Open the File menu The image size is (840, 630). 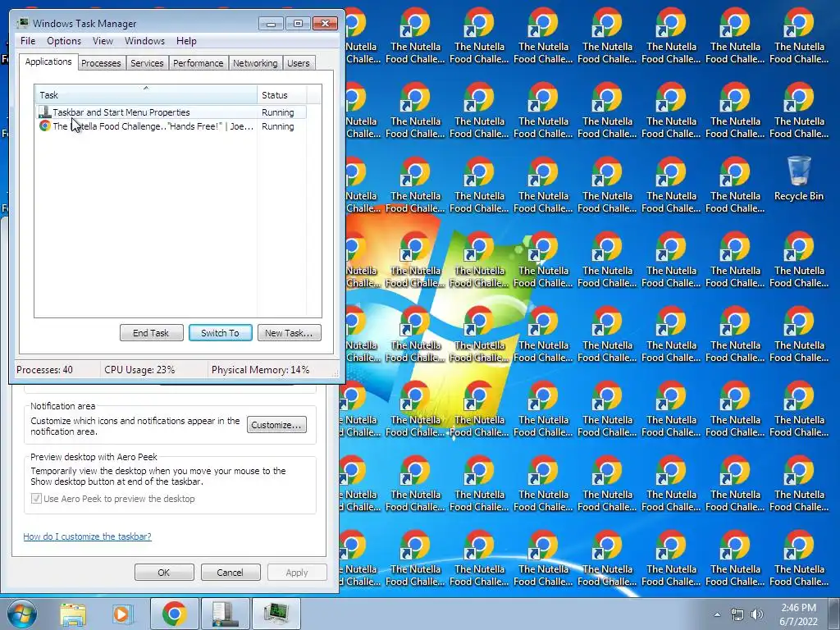pyautogui.click(x=28, y=41)
